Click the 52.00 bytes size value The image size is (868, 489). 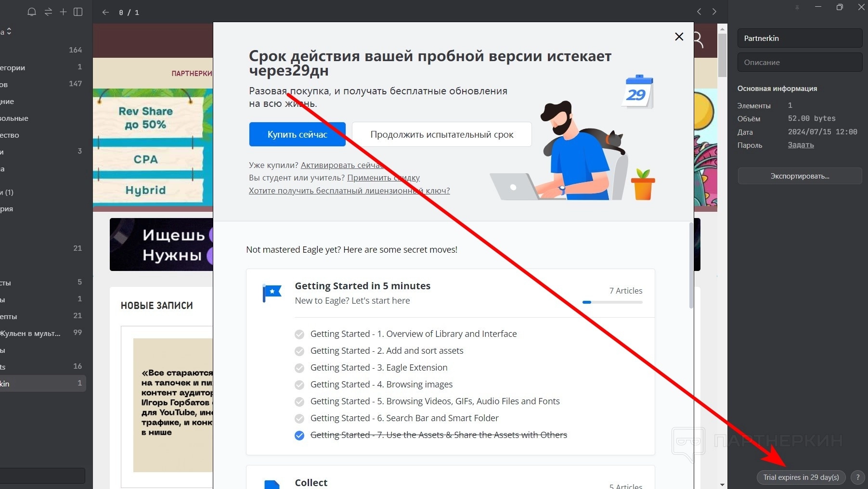tap(812, 118)
